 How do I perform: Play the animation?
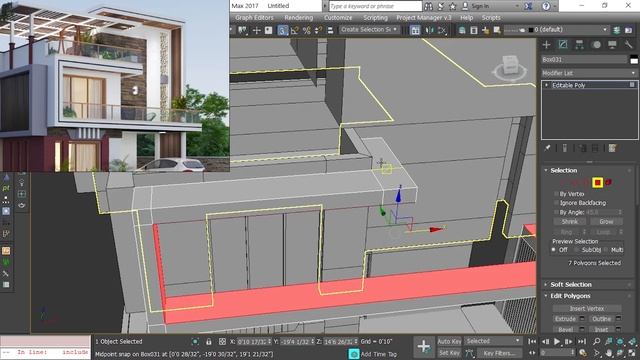point(557,341)
